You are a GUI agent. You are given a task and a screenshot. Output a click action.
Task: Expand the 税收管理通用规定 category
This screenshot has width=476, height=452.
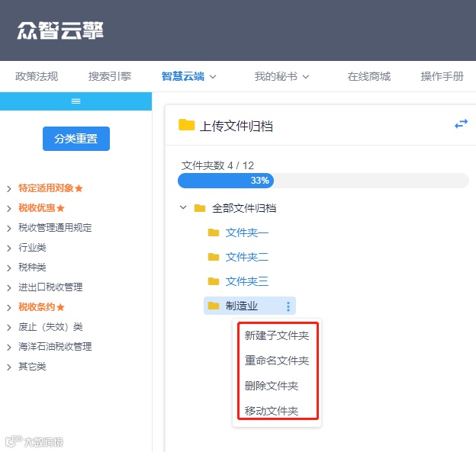[x=9, y=228]
